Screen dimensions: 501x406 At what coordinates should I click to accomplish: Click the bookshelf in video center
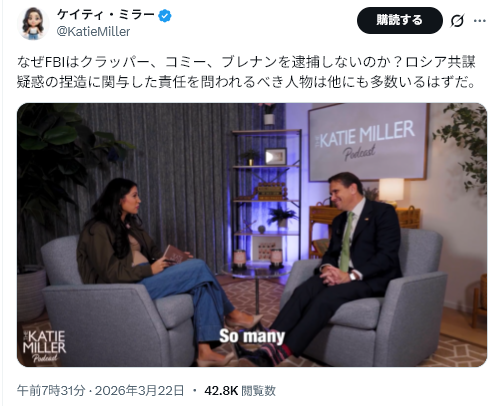click(266, 197)
